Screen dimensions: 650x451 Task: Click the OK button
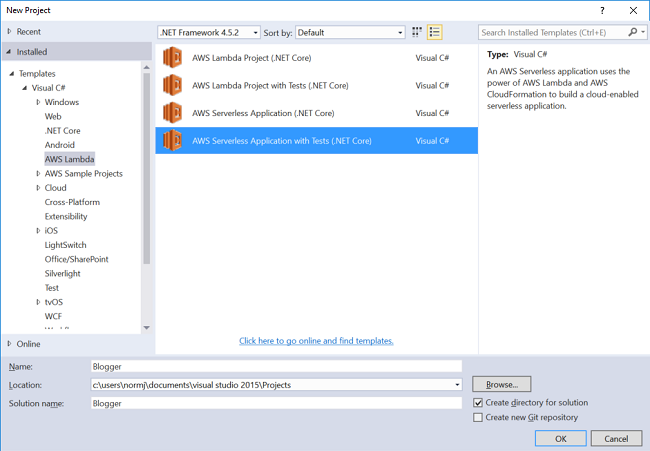click(560, 439)
